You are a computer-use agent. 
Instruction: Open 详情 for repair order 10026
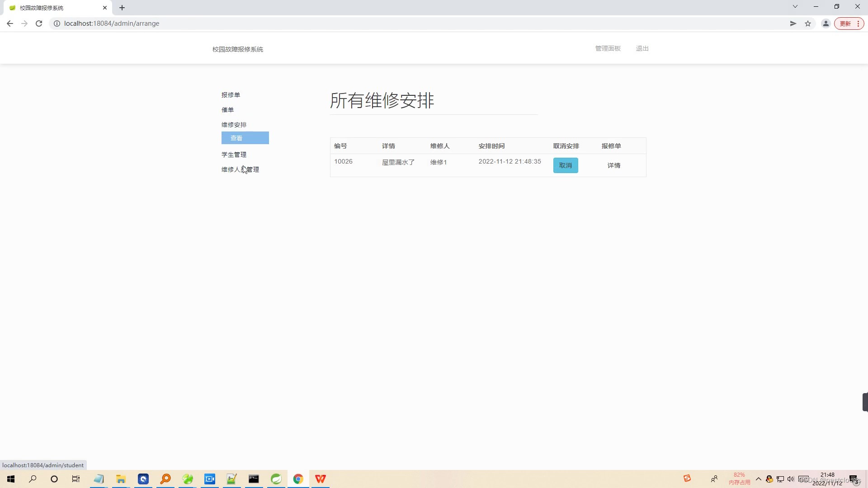coord(613,165)
